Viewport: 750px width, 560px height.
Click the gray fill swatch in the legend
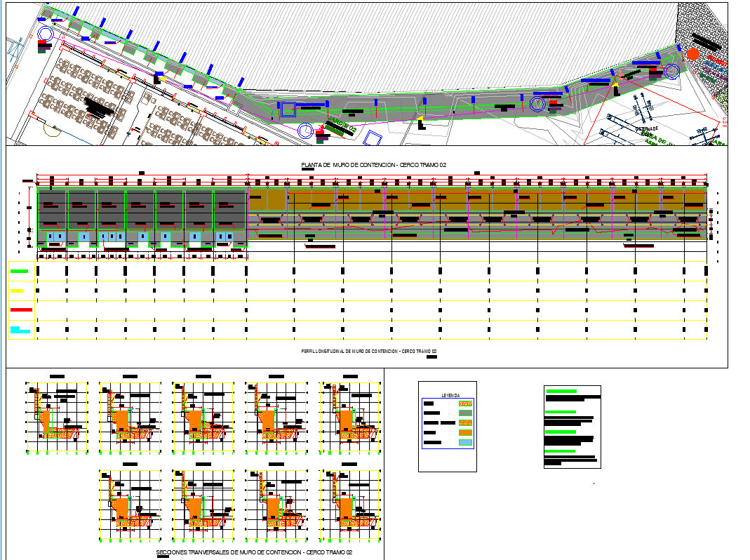[465, 413]
